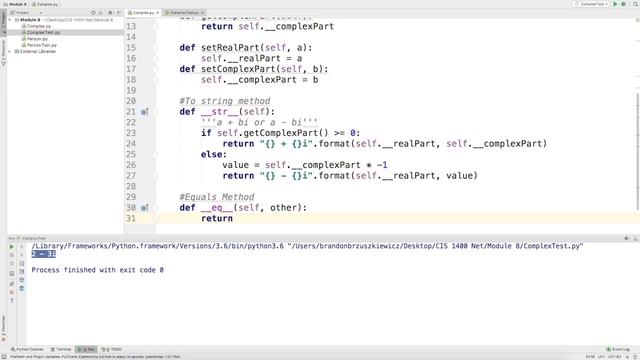Collapse the Module 8 project folder
Image resolution: width=640 pixels, height=360 pixels.
coord(10,20)
